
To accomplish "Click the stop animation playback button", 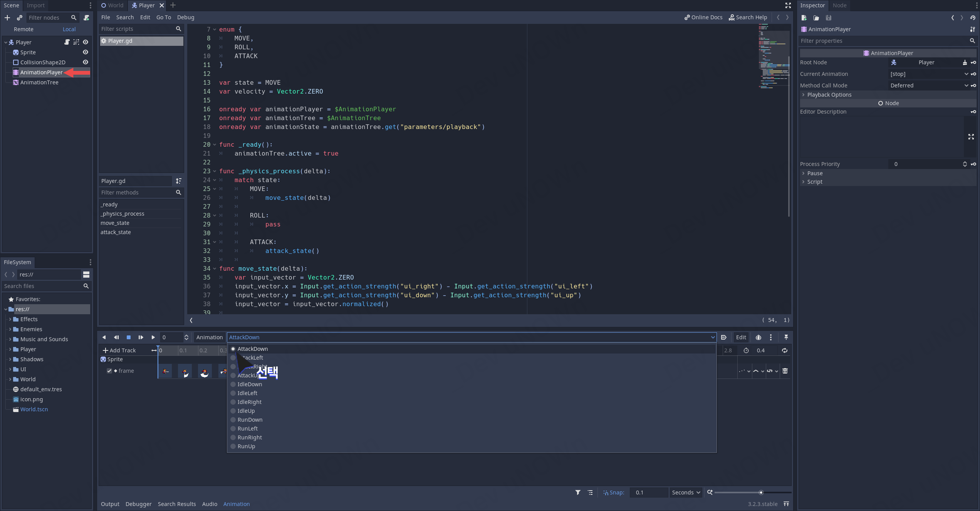I will point(129,337).
